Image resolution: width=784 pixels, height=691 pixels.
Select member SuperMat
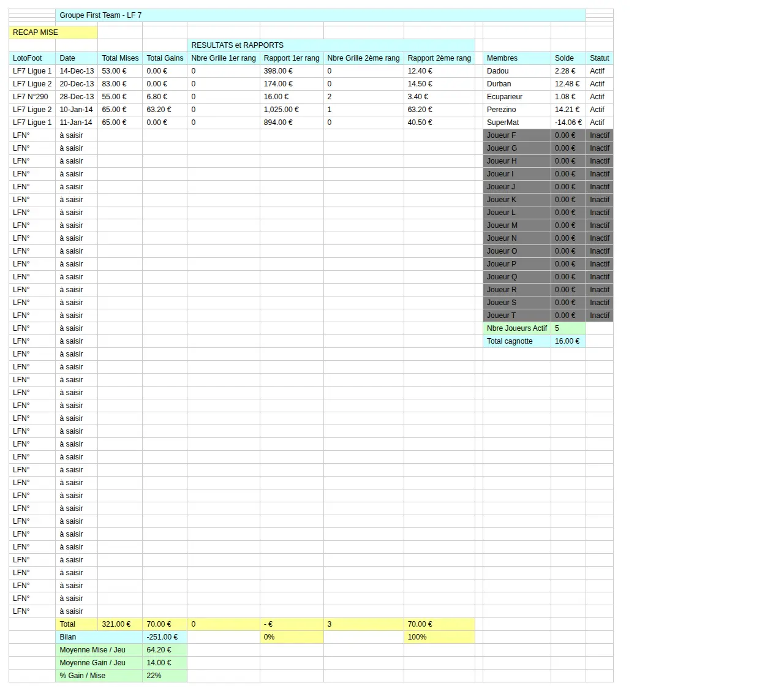click(517, 123)
